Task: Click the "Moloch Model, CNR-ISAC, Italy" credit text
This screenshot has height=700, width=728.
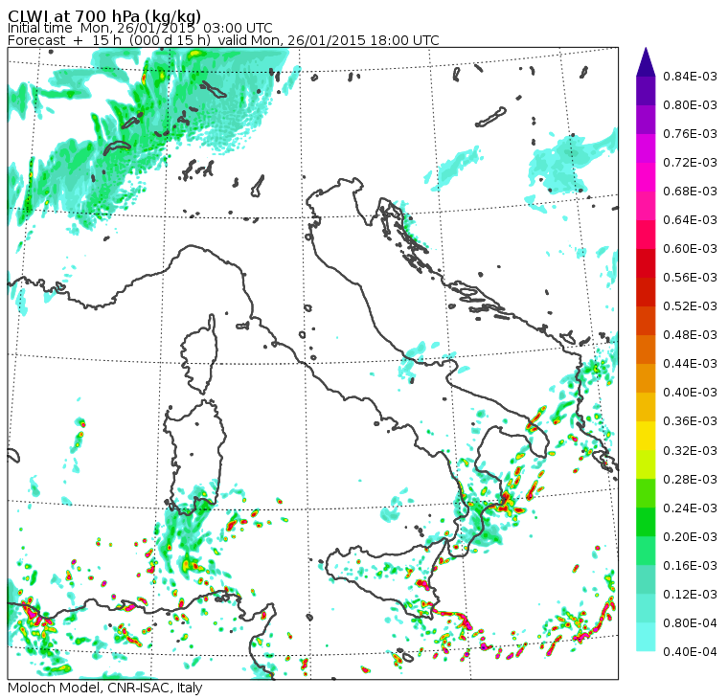Action: (105, 688)
